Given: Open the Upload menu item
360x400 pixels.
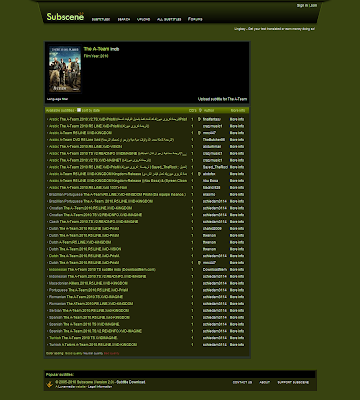Looking at the screenshot, I should click(144, 20).
